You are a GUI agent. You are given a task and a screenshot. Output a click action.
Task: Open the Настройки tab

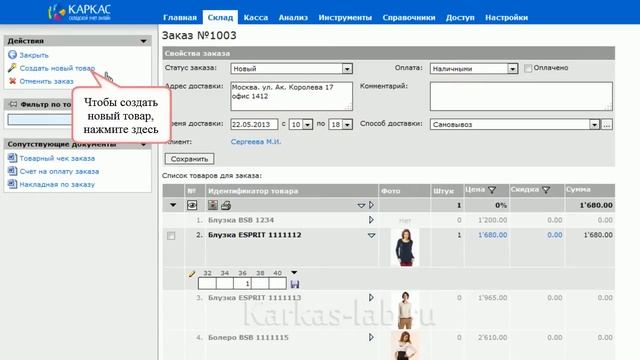click(507, 18)
